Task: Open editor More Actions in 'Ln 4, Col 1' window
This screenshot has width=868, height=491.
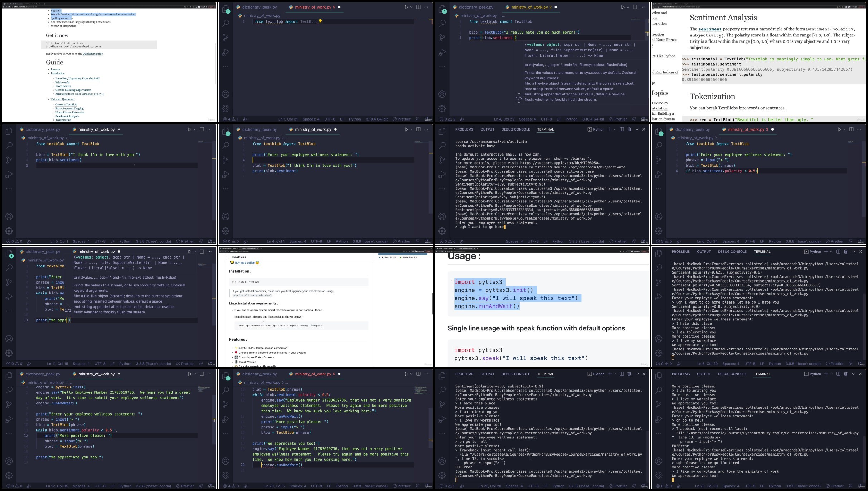Action: pos(426,129)
